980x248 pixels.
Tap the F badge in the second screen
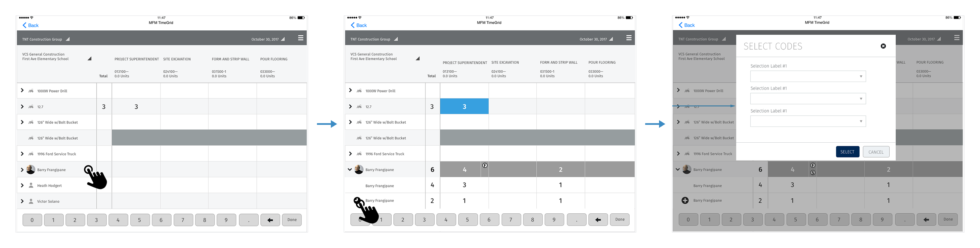(x=485, y=165)
